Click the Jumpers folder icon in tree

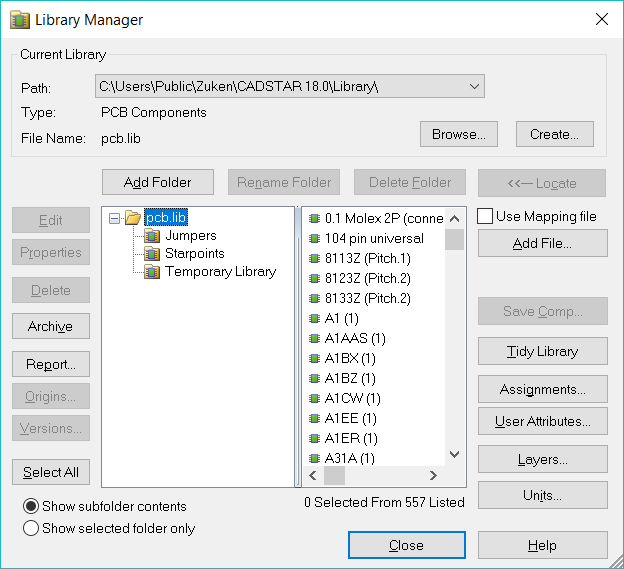[x=152, y=236]
